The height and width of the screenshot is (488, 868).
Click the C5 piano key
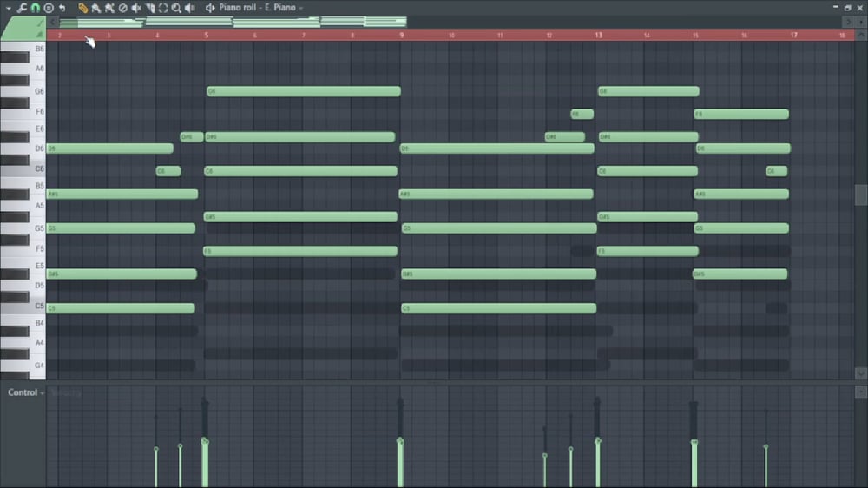pyautogui.click(x=23, y=306)
